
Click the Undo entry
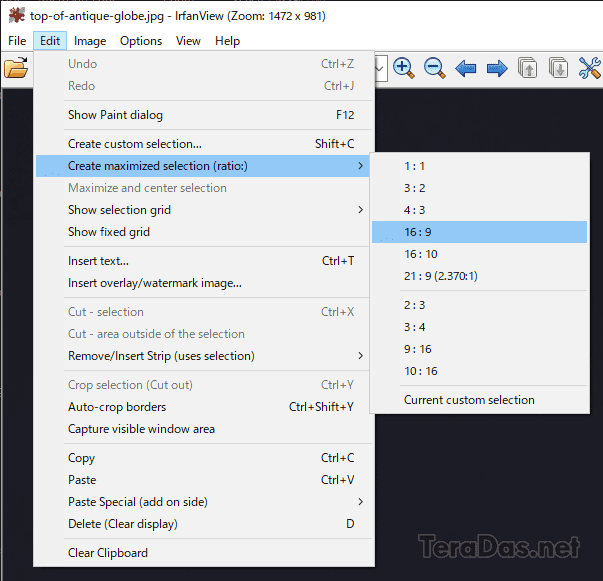203,64
